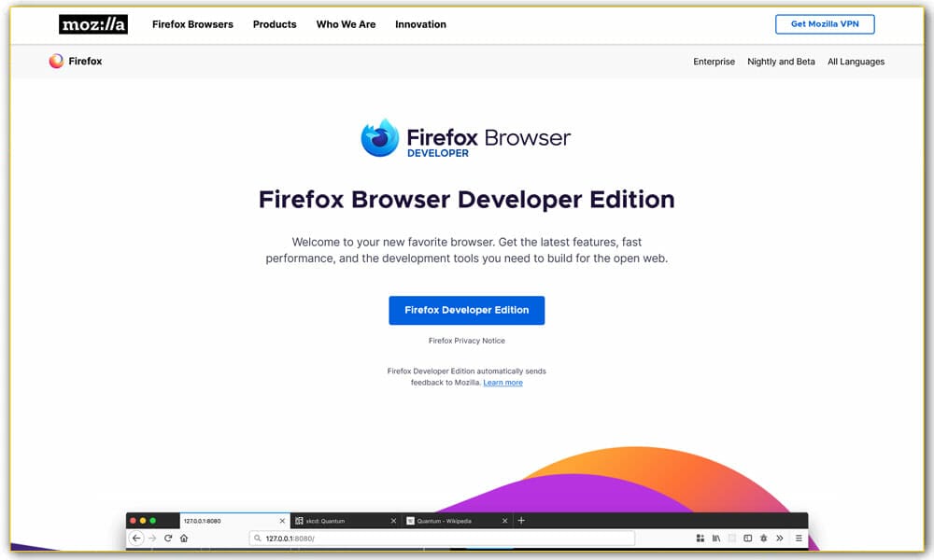Click the forward navigation arrow
This screenshot has width=934, height=560.
click(151, 538)
